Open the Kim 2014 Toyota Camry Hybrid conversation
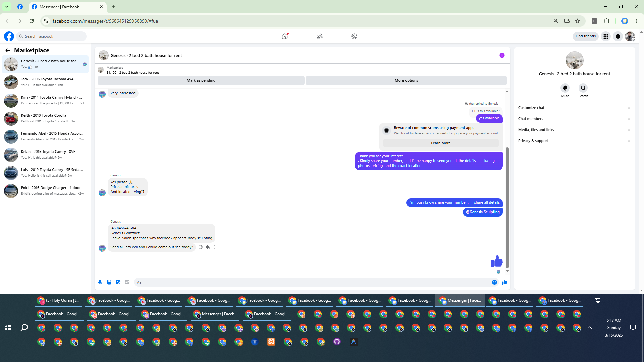644x362 pixels. point(46,100)
